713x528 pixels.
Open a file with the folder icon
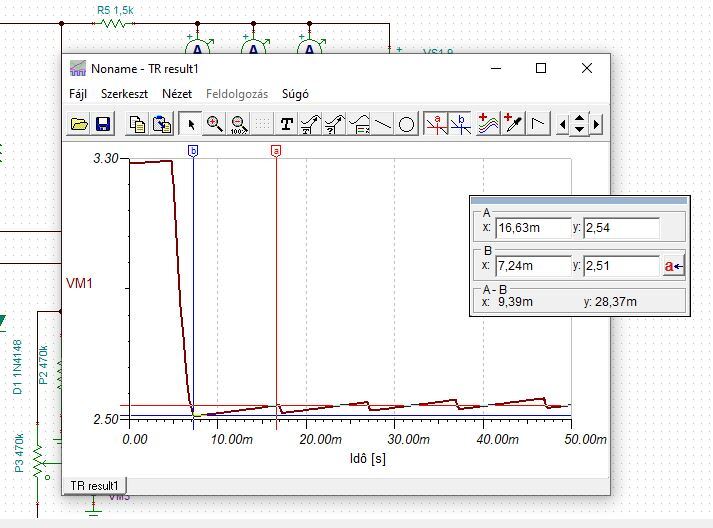[79, 124]
